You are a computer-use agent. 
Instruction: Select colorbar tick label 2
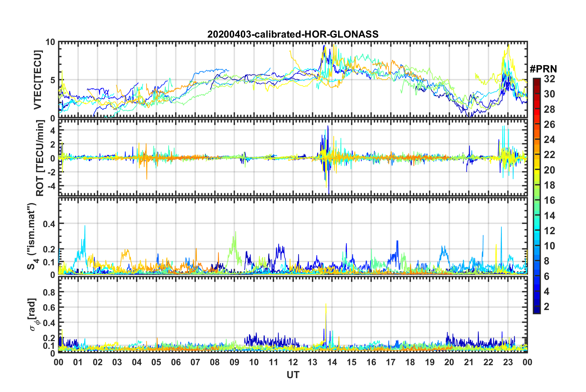[x=547, y=306]
